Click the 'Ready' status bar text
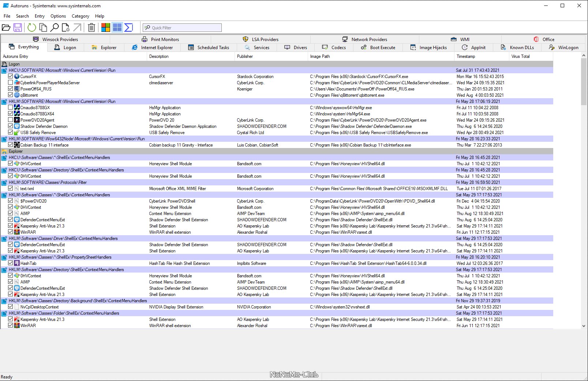Screen dimensions: 588x381 point(7,377)
